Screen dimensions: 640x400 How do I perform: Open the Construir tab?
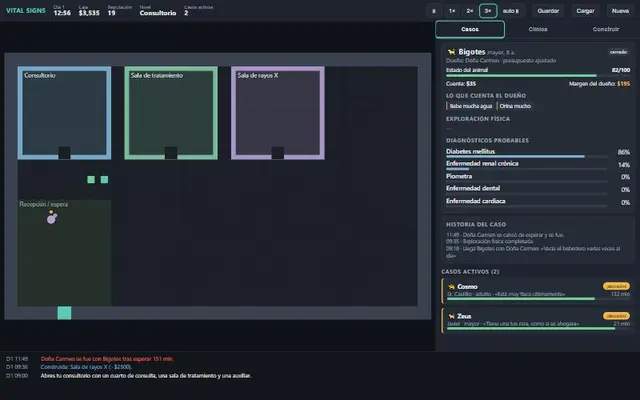[606, 29]
